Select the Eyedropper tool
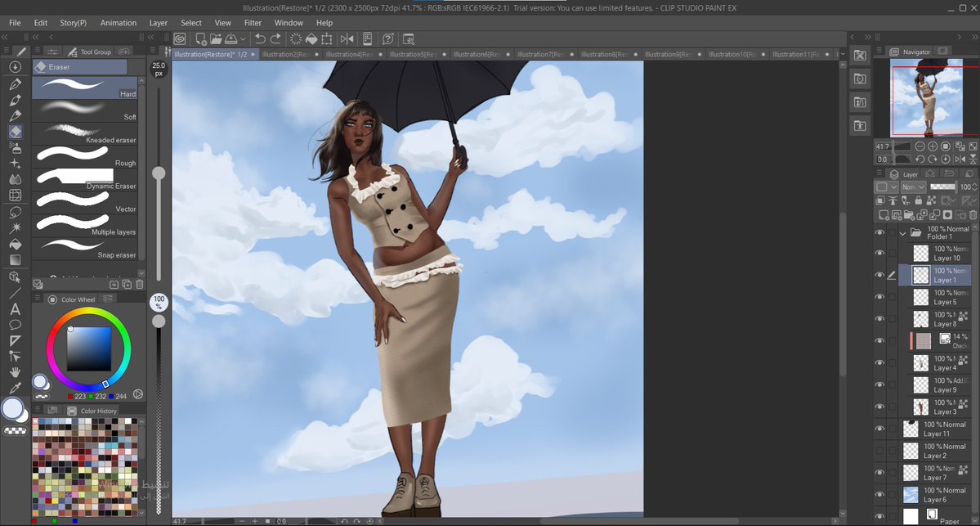The height and width of the screenshot is (526, 980). click(x=16, y=389)
